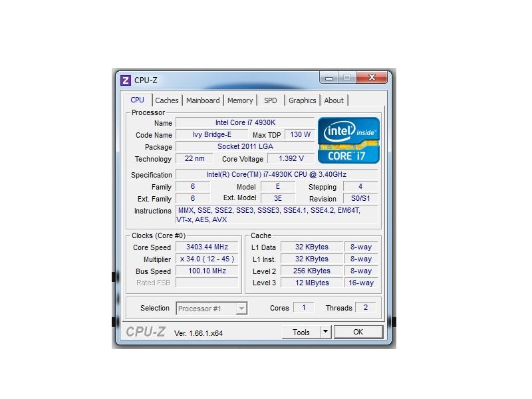Click the Specification i7-4930K CPU @ 3.40GHz text
532x399 pixels.
[277, 174]
